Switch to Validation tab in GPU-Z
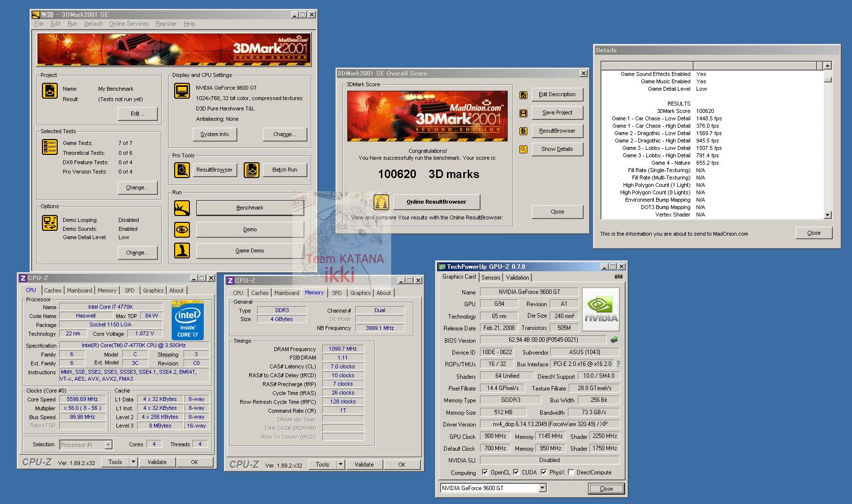Image resolution: width=852 pixels, height=504 pixels. pos(518,278)
